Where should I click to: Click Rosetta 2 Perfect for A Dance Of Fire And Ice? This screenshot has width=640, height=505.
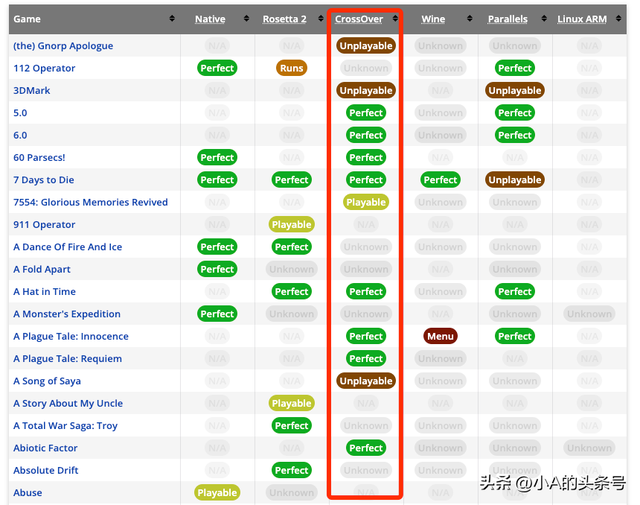pyautogui.click(x=291, y=247)
